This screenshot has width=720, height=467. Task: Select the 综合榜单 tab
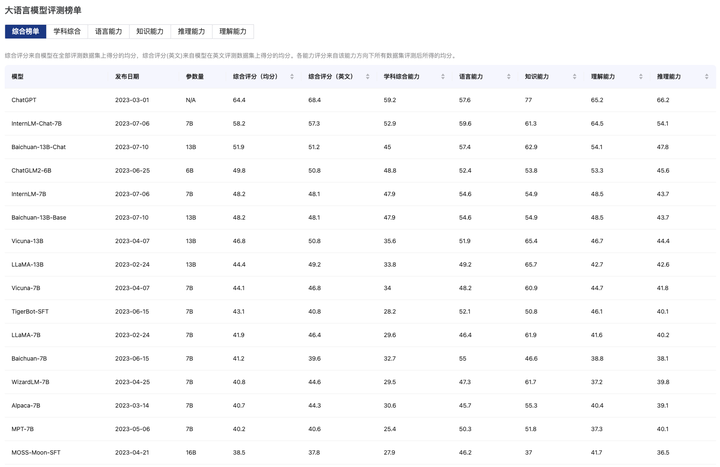26,31
